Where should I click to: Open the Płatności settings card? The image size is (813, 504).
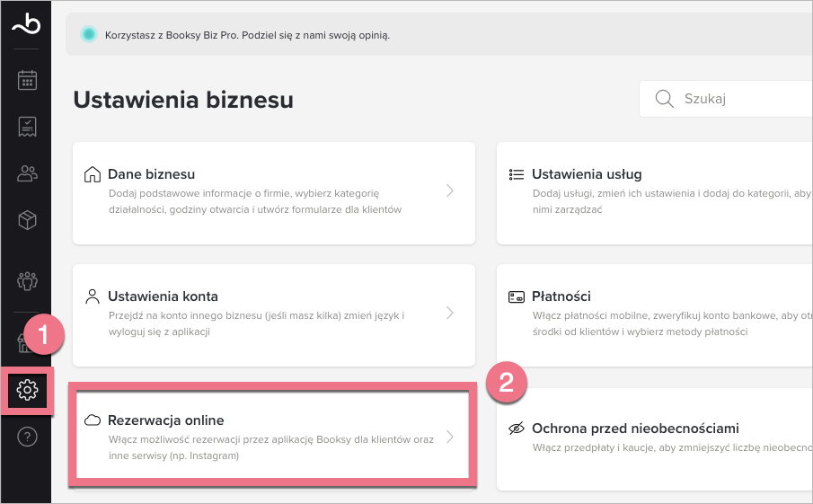pos(656,314)
